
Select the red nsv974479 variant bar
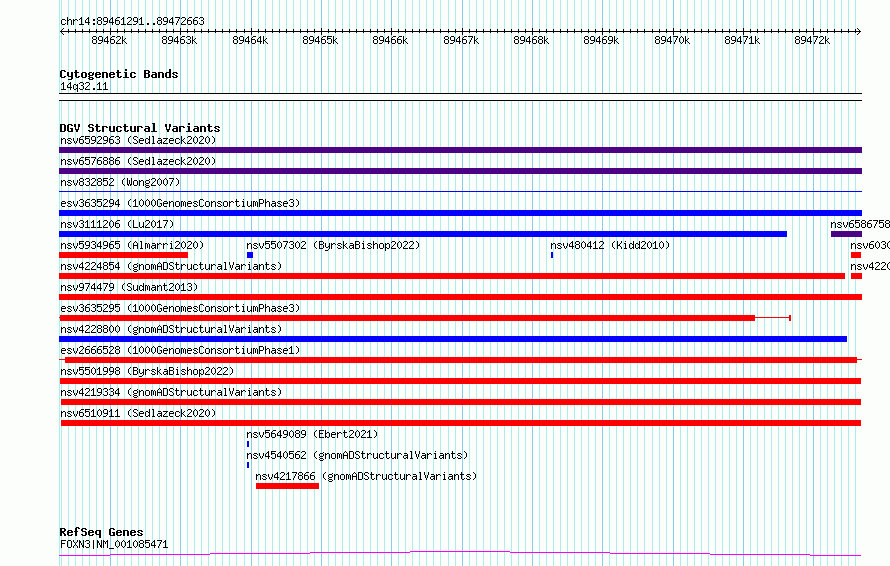click(460, 297)
